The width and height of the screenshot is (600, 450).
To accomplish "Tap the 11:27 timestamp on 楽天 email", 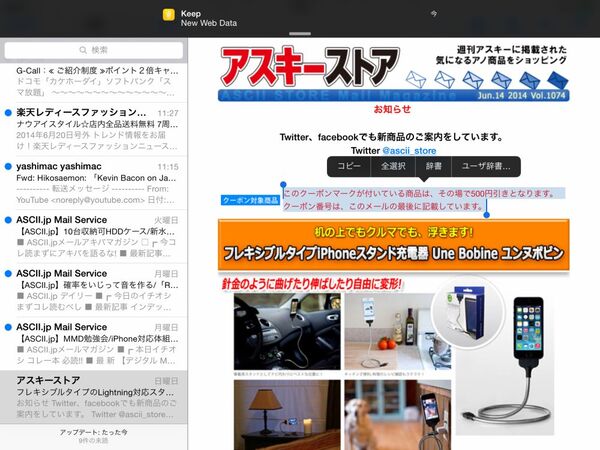I will [x=168, y=113].
